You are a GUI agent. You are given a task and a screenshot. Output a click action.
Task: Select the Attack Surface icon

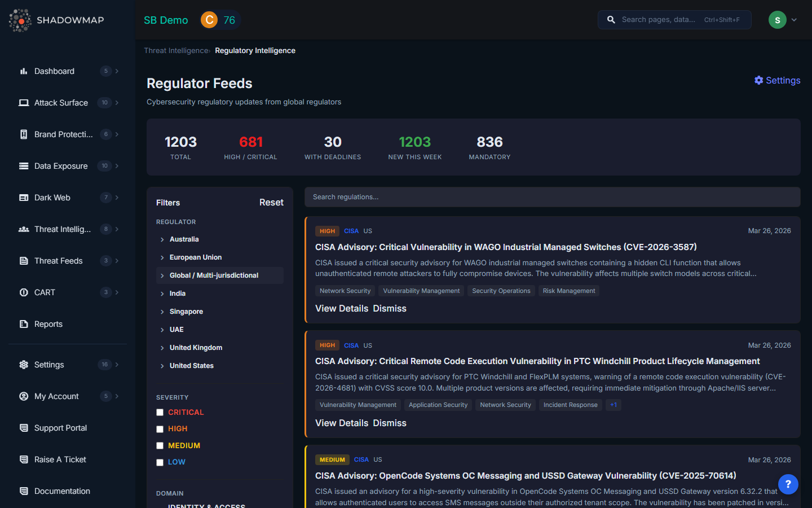pos(24,103)
